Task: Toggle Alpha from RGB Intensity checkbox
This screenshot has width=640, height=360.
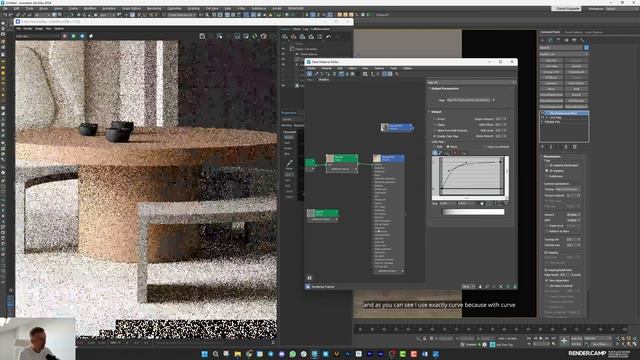Action: [x=434, y=131]
